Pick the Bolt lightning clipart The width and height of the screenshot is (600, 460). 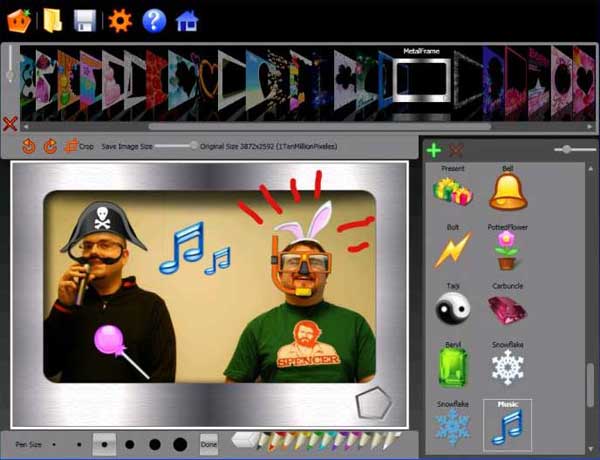pyautogui.click(x=452, y=250)
